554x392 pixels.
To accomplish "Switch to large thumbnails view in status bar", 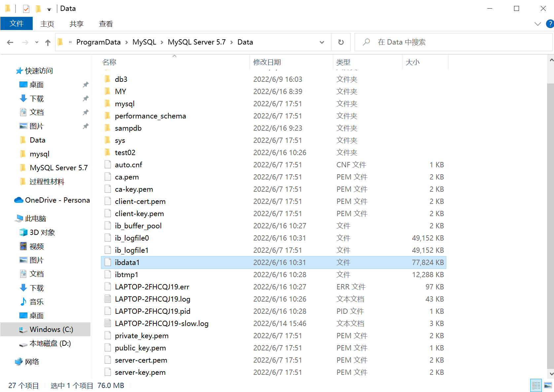I will click(548, 385).
